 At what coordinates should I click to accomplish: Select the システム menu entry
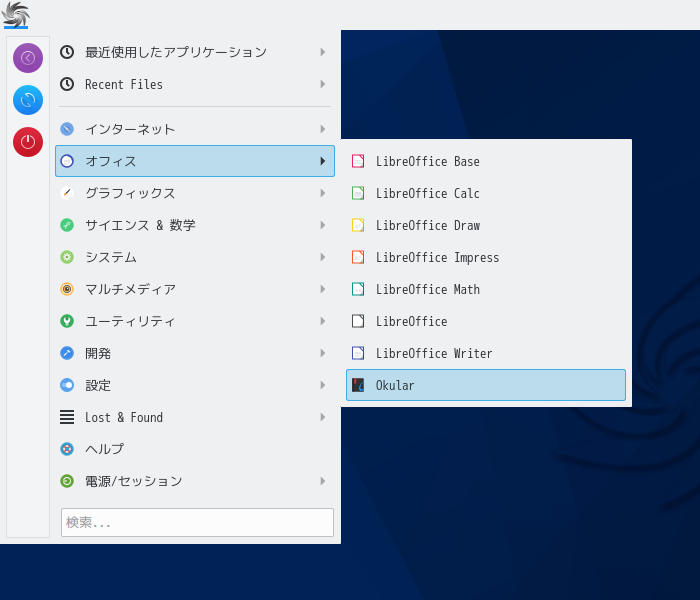[195, 257]
